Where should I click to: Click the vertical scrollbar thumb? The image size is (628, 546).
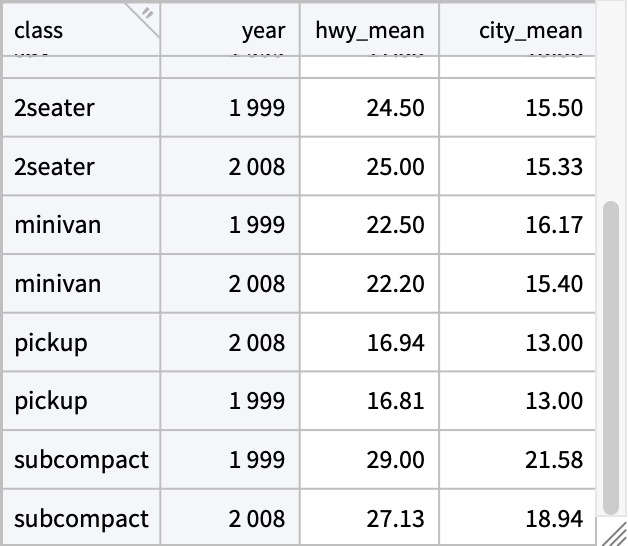point(611,355)
